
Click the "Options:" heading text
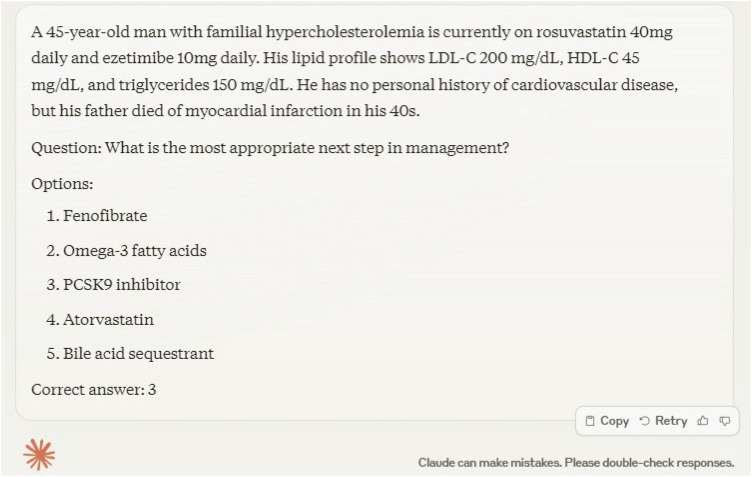[x=62, y=184]
